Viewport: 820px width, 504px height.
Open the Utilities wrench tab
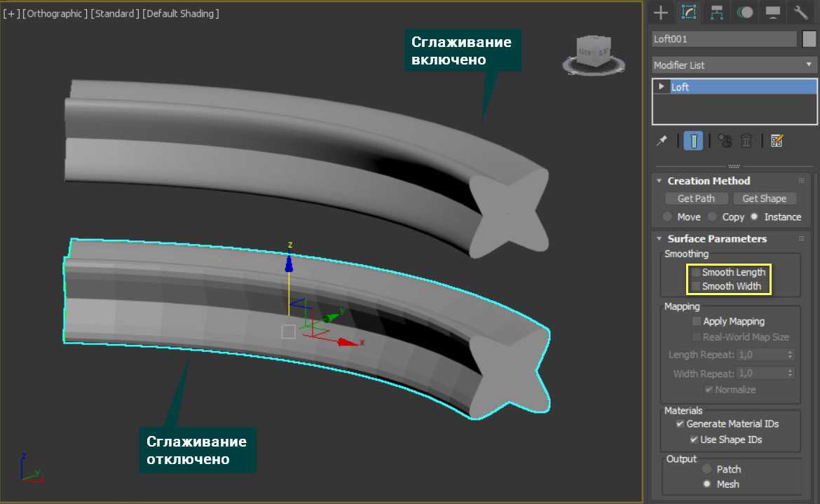(801, 12)
